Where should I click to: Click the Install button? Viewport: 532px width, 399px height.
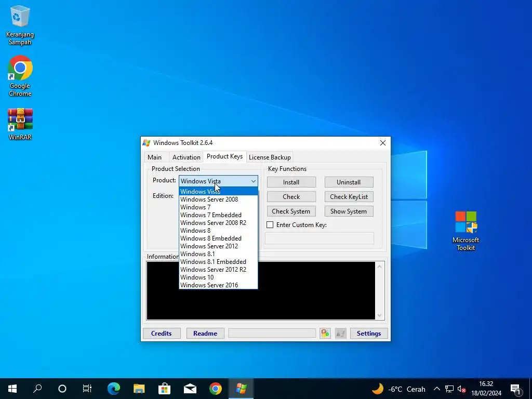[291, 182]
